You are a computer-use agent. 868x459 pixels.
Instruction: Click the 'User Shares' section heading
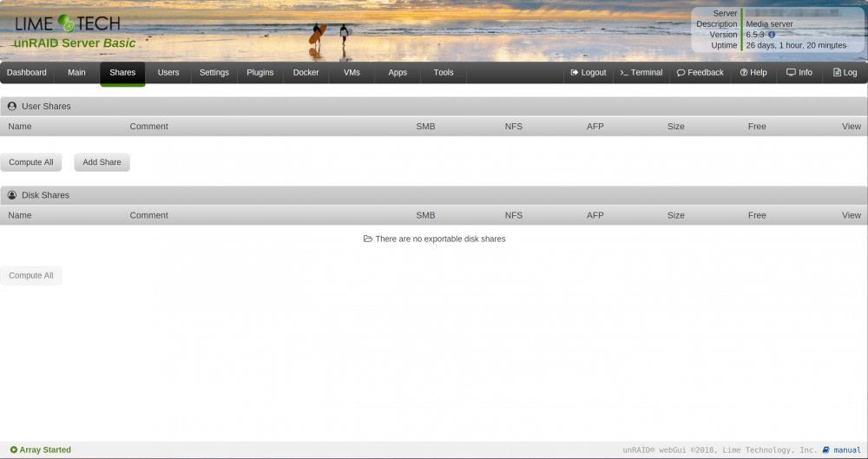(46, 107)
